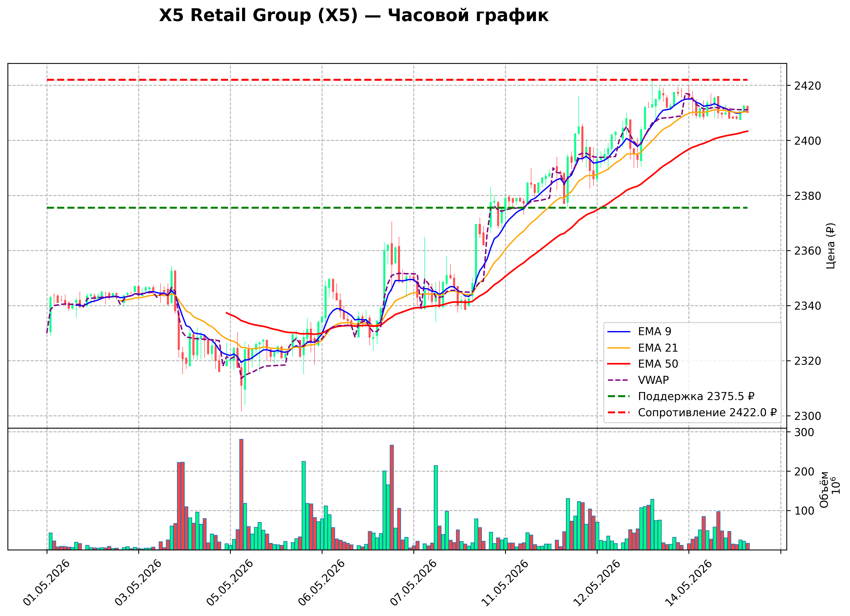Click the red dashed resistance legend sample
This screenshot has width=850, height=616.
click(619, 412)
